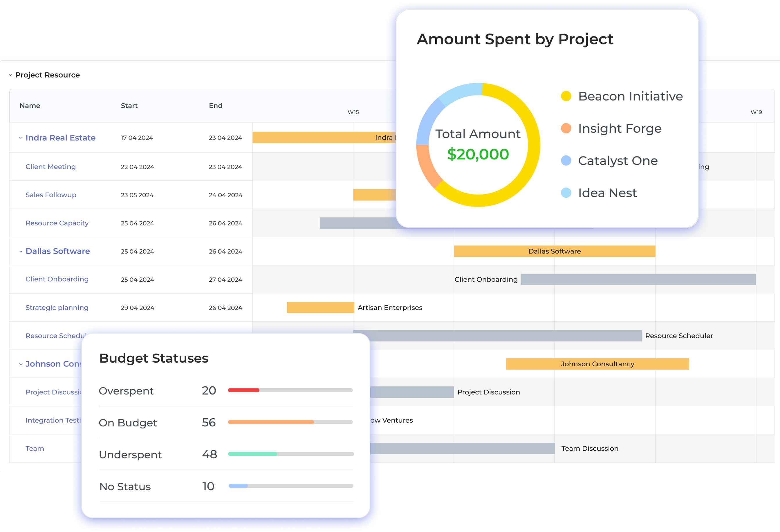
Task: Select the Resource Capacity gray Gantt bar
Action: 358,223
